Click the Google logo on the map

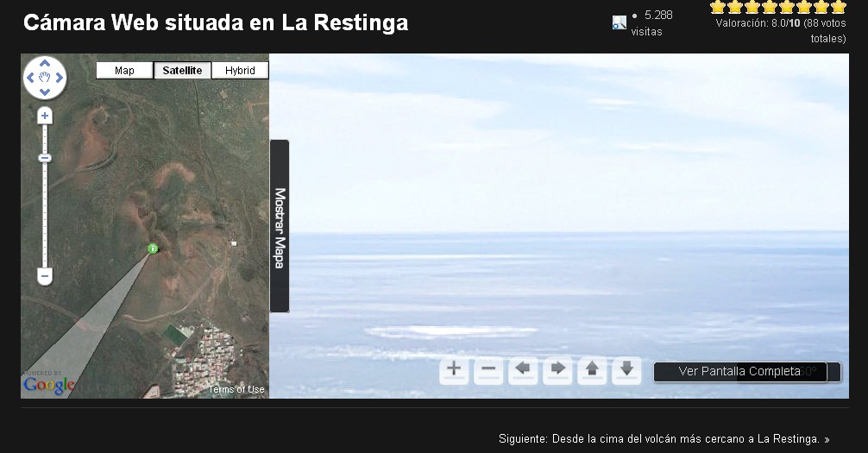tap(48, 385)
